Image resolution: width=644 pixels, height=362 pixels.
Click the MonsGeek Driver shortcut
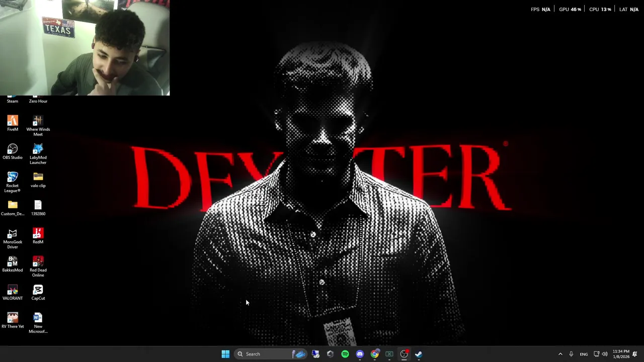click(x=13, y=238)
